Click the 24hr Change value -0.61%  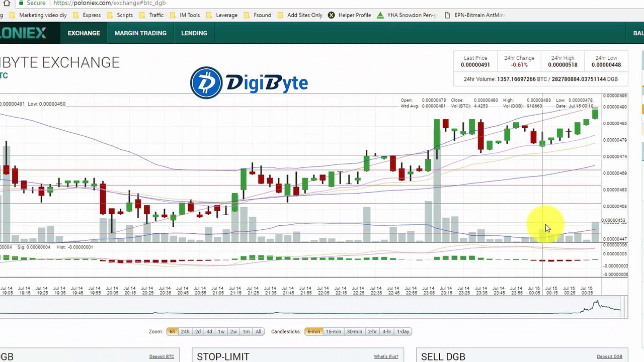pyautogui.click(x=519, y=65)
